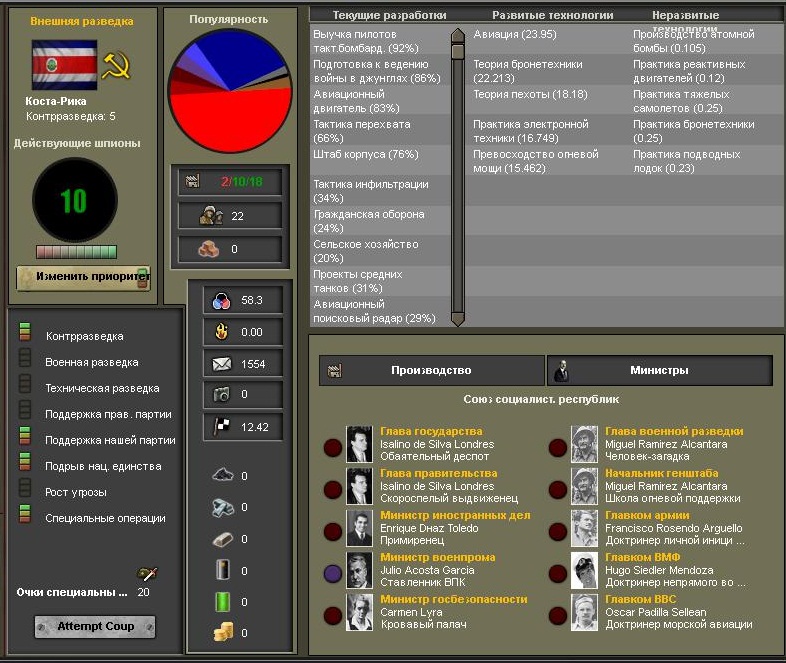Click the factory industrial capacity icon
The image size is (786, 663).
coord(192,181)
